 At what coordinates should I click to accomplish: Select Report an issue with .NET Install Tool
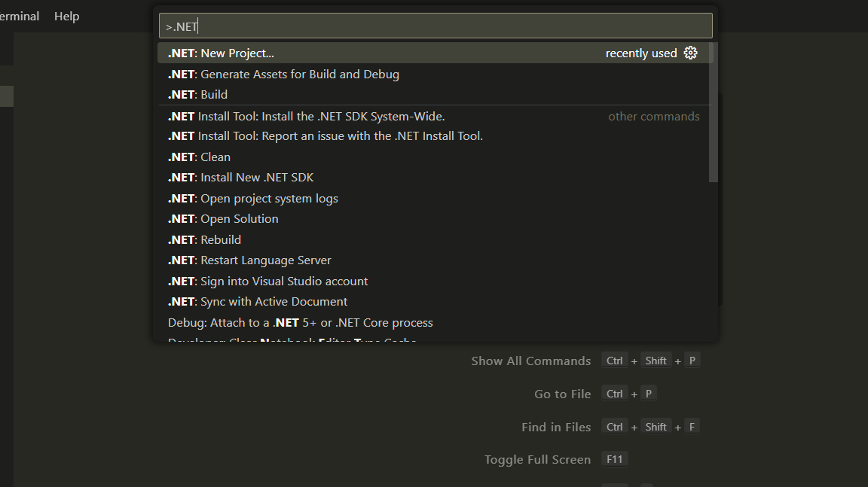pos(433,136)
